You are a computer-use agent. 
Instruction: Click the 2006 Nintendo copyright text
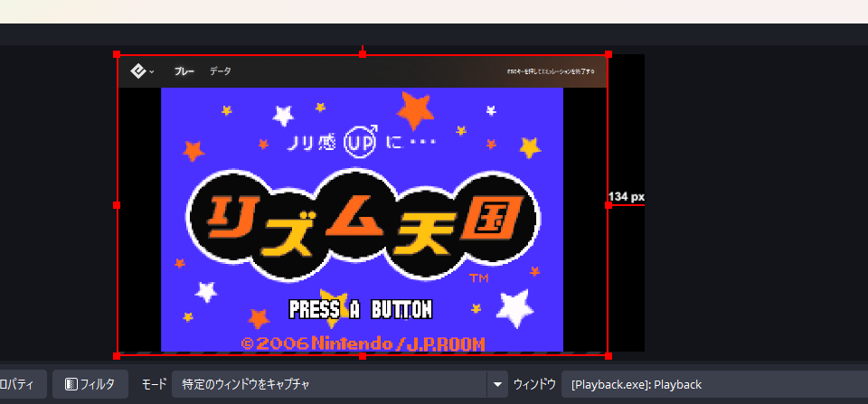(363, 343)
